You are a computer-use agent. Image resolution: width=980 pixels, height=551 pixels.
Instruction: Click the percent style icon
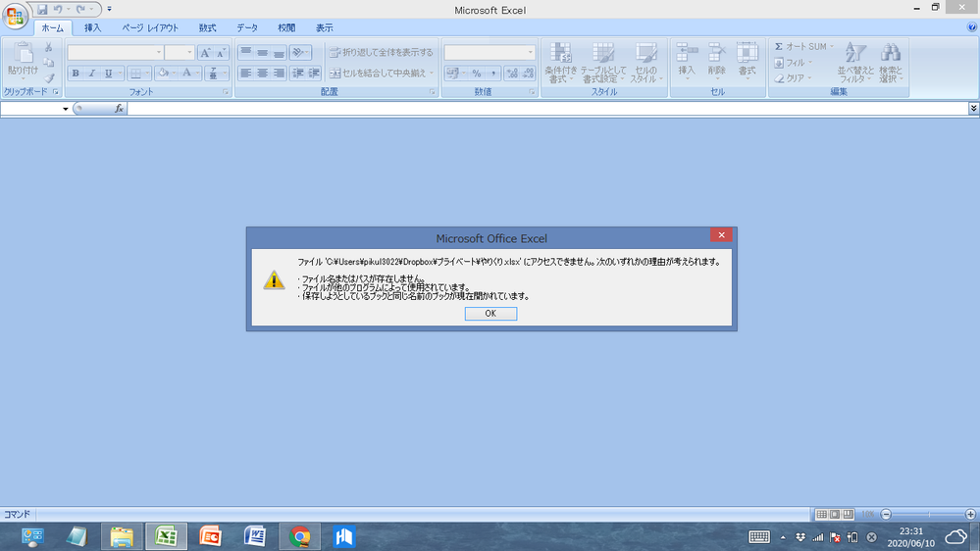pos(476,74)
